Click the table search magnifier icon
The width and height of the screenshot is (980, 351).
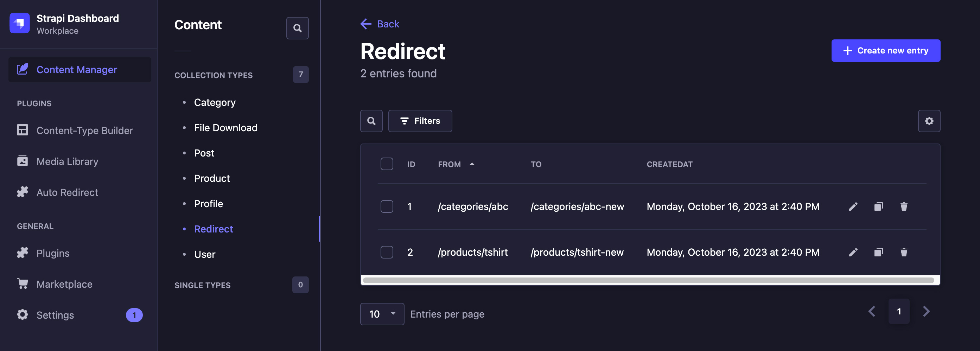371,121
